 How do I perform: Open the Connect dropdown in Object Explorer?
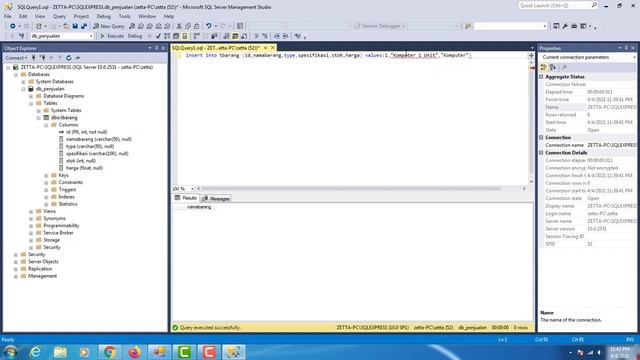tap(16, 58)
